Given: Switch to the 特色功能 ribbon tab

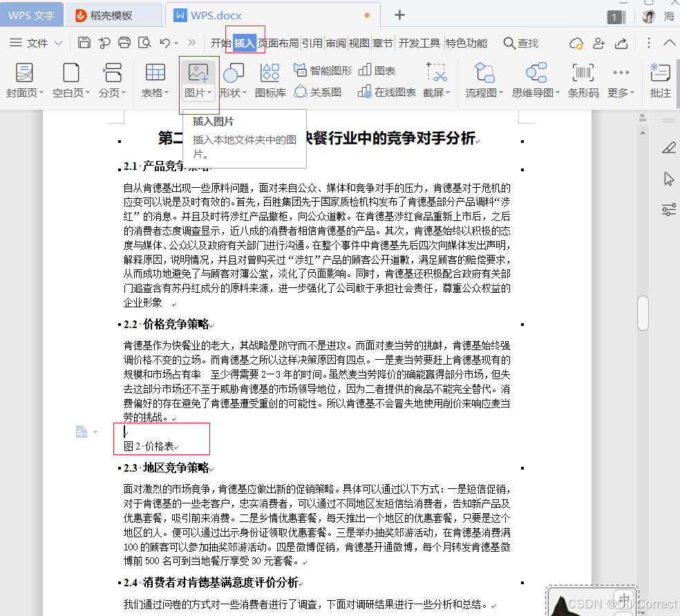Looking at the screenshot, I should click(x=466, y=43).
